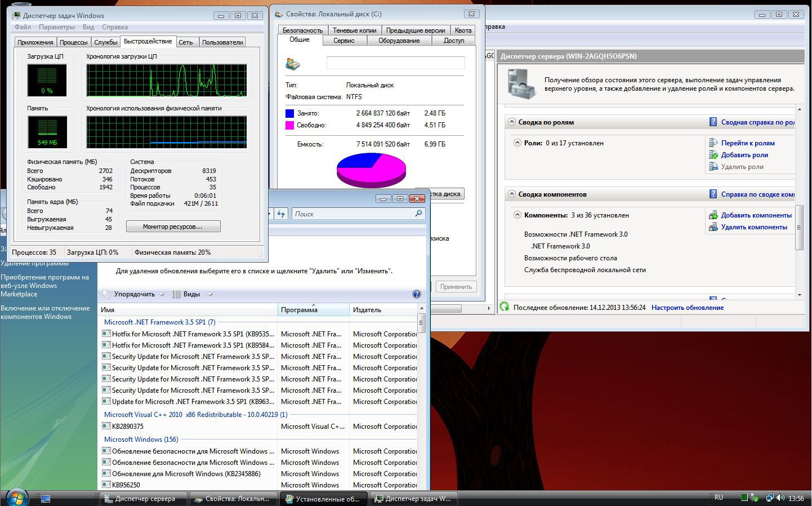This screenshot has height=506, width=812.
Task: Switch to the Сервис tab in disk properties
Action: [343, 41]
